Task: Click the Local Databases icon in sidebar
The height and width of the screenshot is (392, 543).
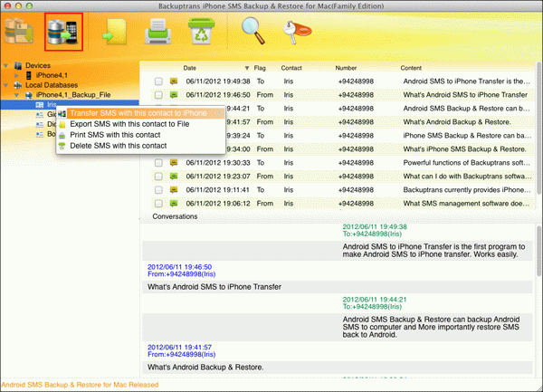Action: point(18,85)
